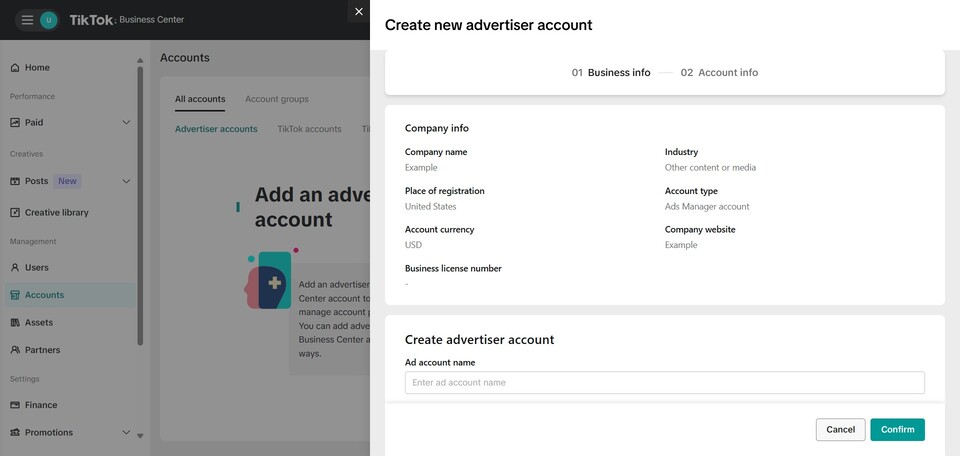The width and height of the screenshot is (960, 456).
Task: Expand the Posts section chevron
Action: [126, 181]
